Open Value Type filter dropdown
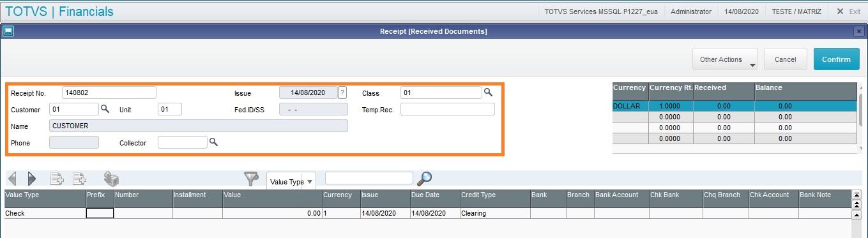 click(x=291, y=181)
